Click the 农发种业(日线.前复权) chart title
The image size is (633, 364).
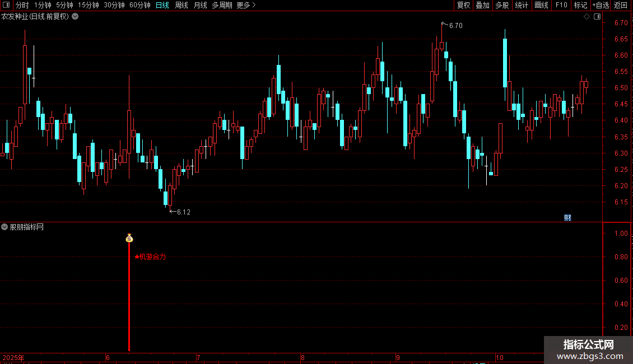[x=35, y=17]
